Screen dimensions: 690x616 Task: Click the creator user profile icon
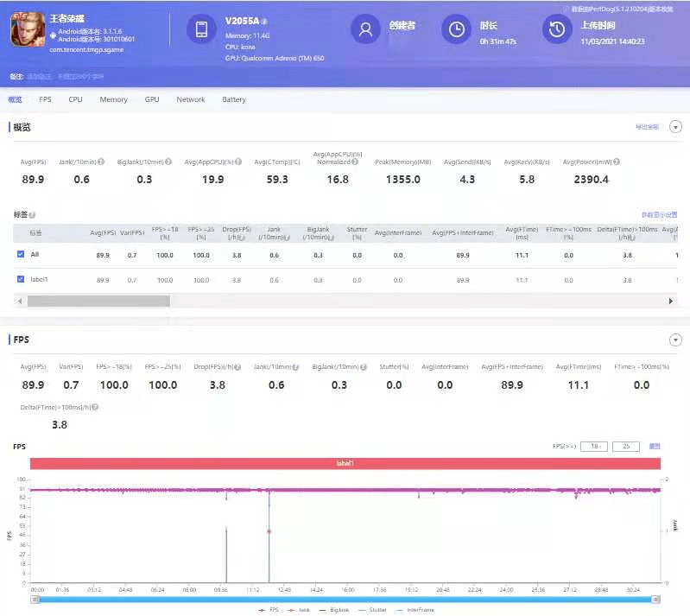(x=365, y=29)
